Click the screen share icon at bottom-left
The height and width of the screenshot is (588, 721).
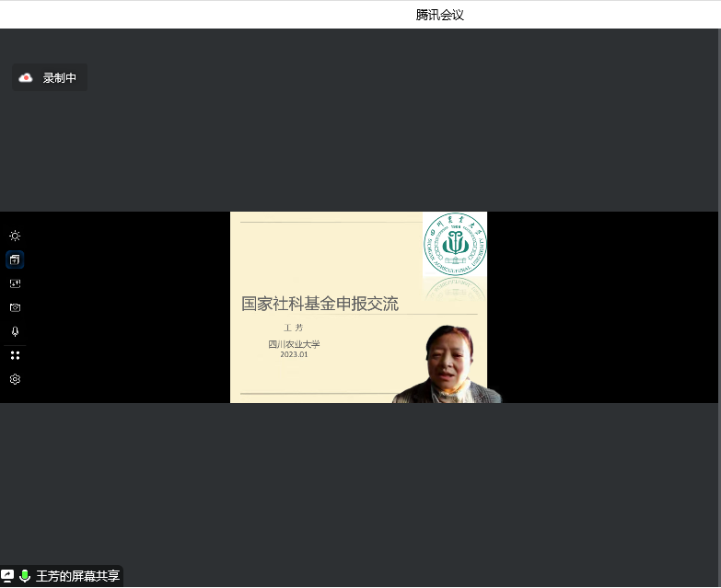pyautogui.click(x=7, y=576)
